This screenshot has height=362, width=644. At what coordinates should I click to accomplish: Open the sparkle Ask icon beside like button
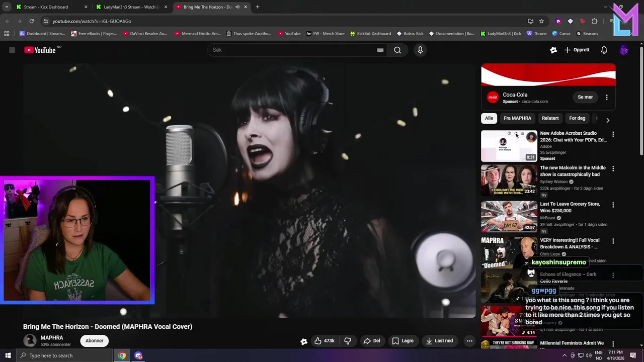(304, 341)
